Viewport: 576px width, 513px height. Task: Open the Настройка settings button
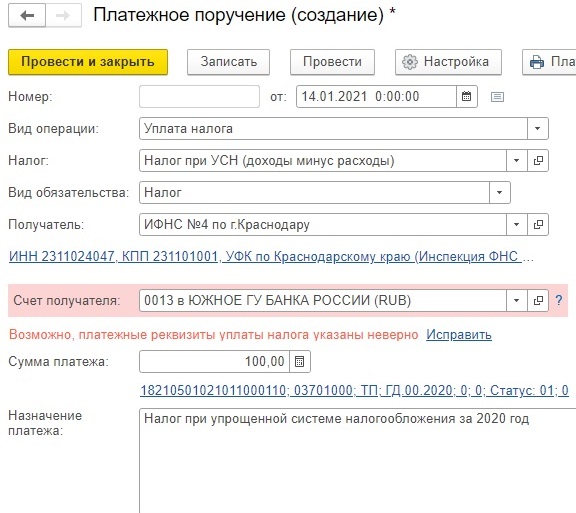coord(449,62)
